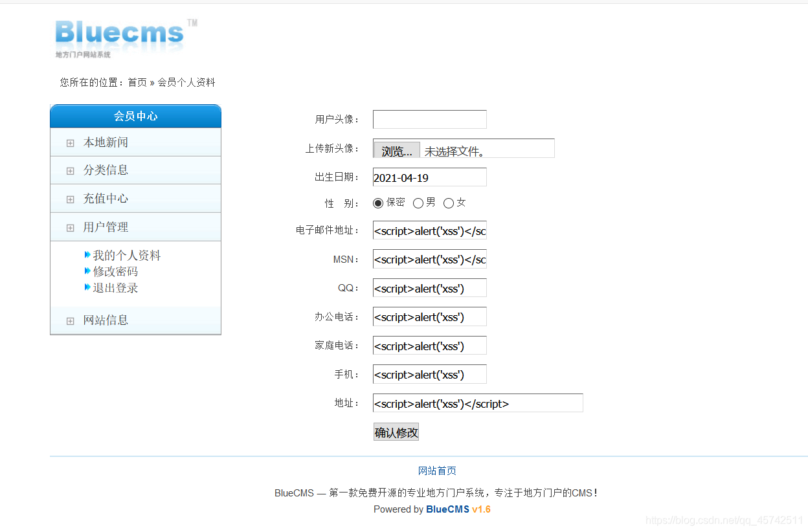Open the 修改密码 link
This screenshot has height=532, width=808.
point(115,272)
